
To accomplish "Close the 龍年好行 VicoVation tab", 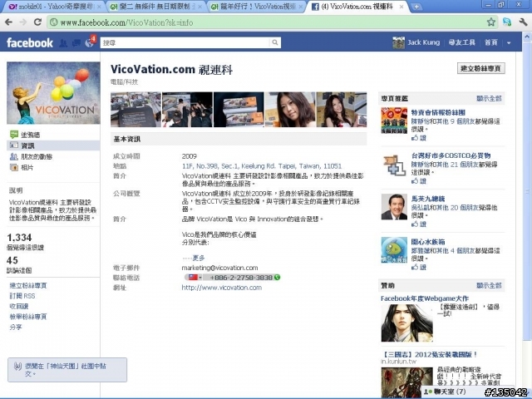I will coord(301,7).
